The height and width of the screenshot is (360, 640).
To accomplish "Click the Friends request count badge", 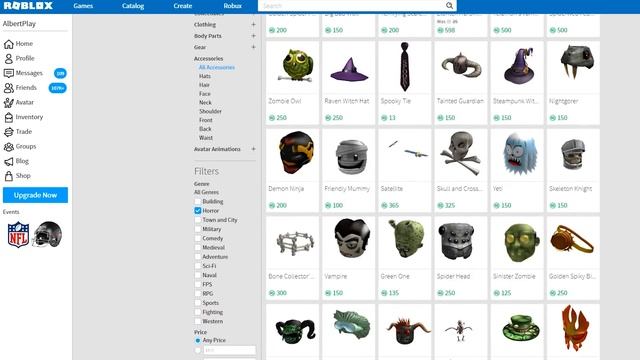I will point(58,88).
